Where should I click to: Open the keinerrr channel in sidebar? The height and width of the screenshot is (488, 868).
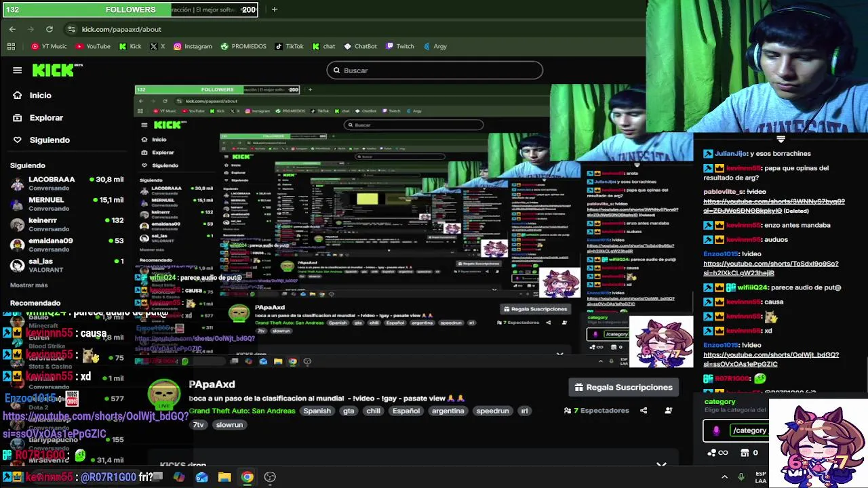coord(66,224)
